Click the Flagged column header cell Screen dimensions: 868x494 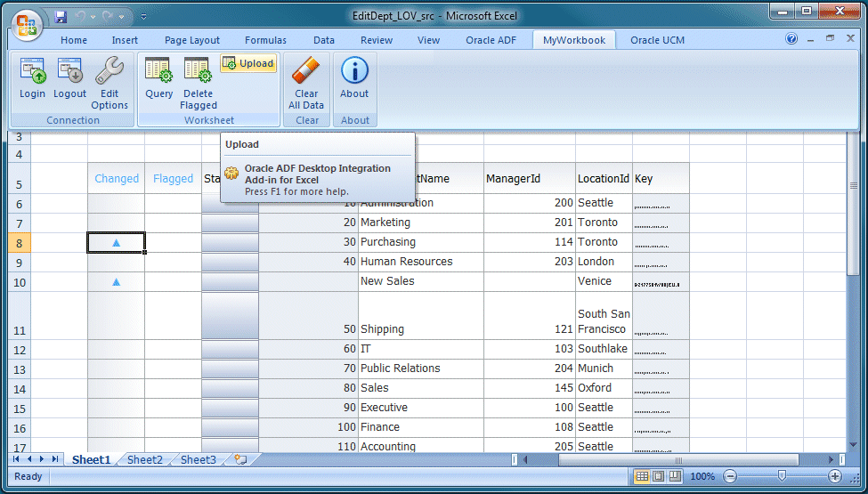click(174, 178)
